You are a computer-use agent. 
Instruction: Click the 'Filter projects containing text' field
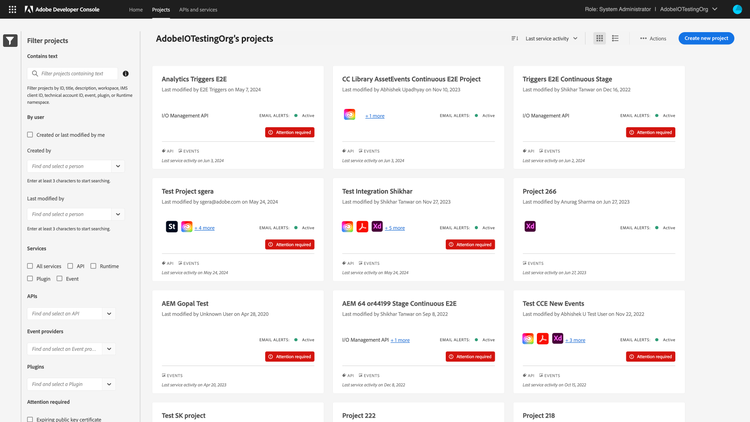[78, 73]
